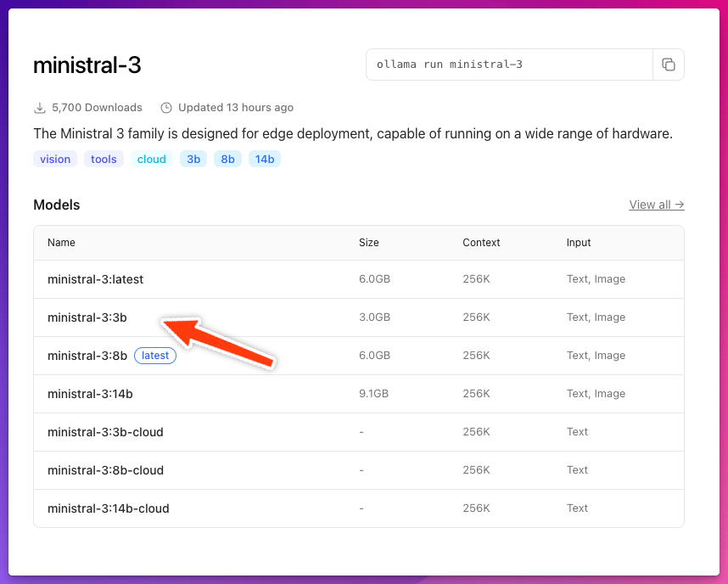Click the Context column header
Screen dimensions: 728x584
click(481, 243)
